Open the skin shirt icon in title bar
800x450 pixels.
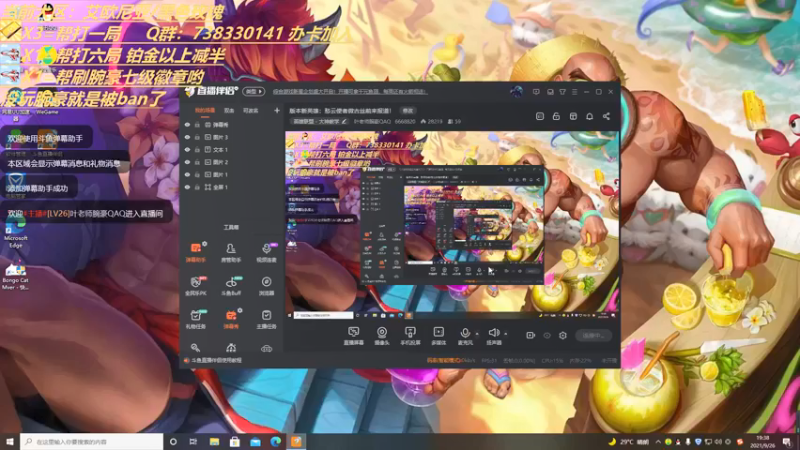coord(562,92)
